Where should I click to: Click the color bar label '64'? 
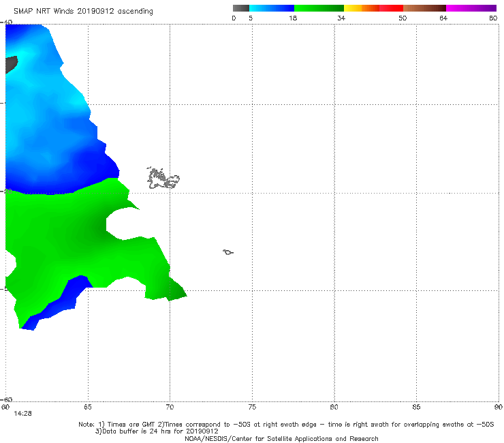click(x=443, y=18)
